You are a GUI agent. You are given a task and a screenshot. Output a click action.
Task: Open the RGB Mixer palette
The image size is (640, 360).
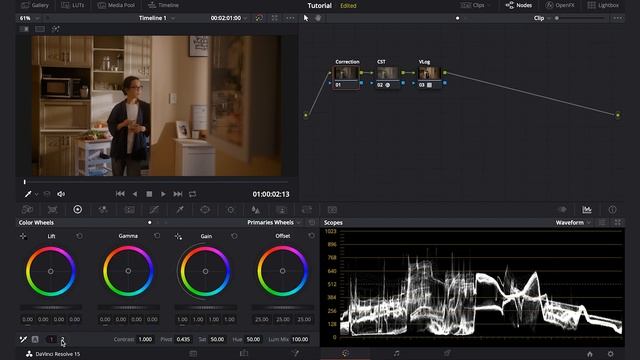click(x=103, y=209)
